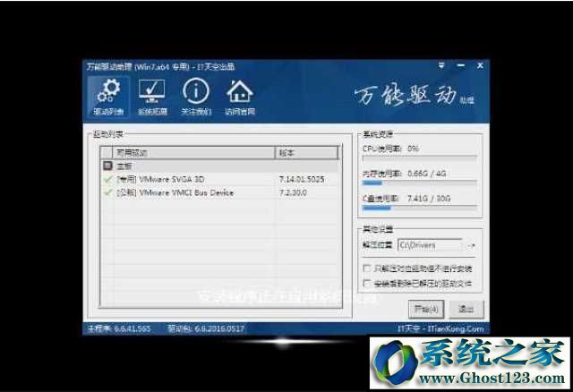Click the version column header
The width and height of the screenshot is (573, 392).
[x=306, y=153]
